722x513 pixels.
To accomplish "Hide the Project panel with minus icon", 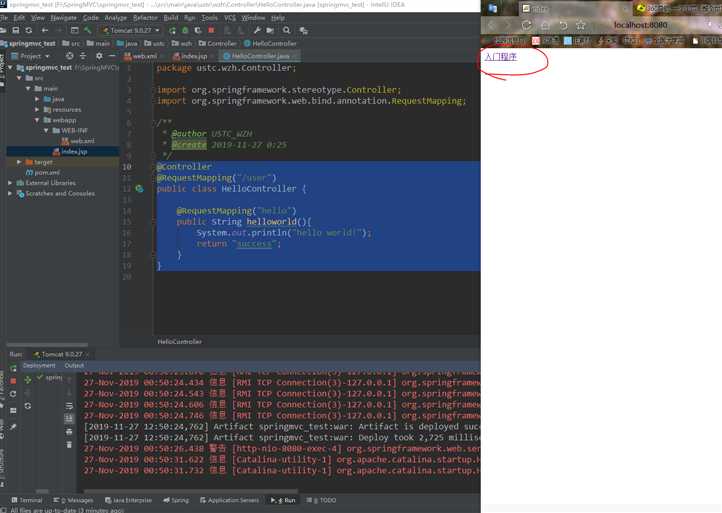I will (112, 56).
